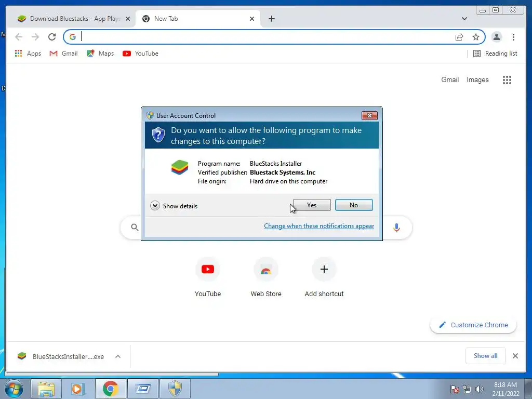532x399 pixels.
Task: Open Action Center flag in system tray
Action: click(x=455, y=389)
